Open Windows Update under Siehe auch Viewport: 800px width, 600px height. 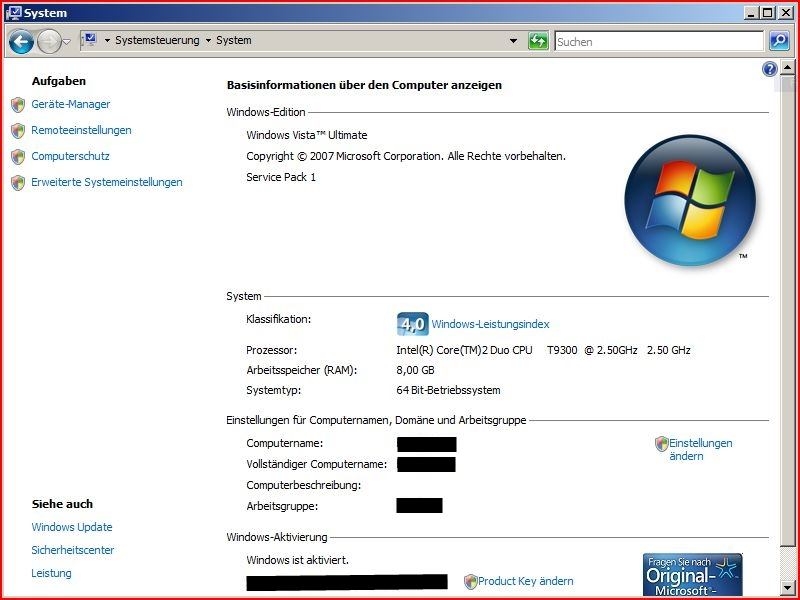click(72, 527)
